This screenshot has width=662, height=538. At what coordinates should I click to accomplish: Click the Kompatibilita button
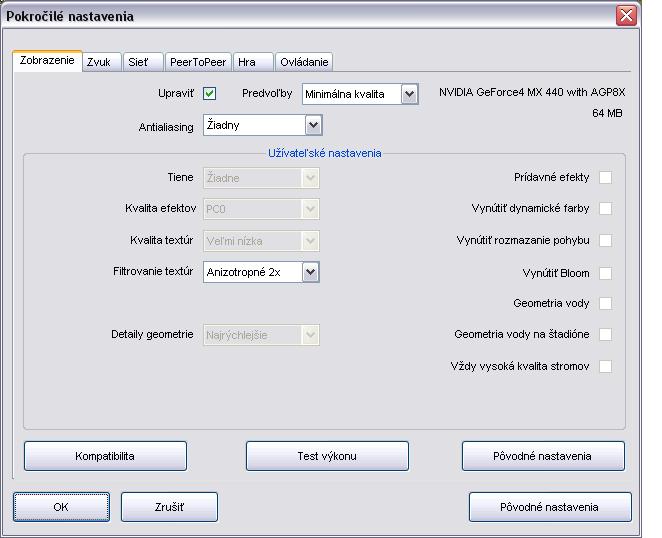(105, 456)
